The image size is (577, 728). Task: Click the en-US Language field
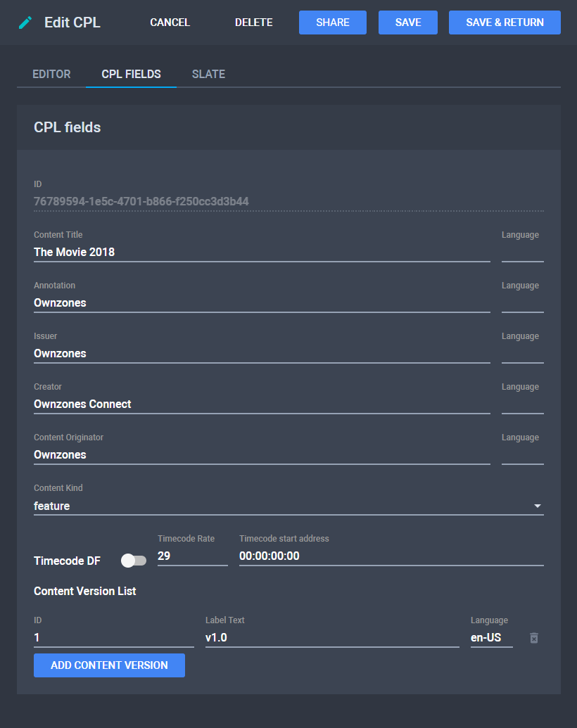(x=491, y=638)
